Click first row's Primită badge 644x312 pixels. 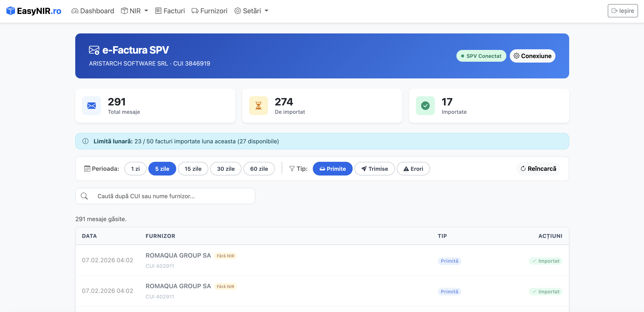[450, 261]
